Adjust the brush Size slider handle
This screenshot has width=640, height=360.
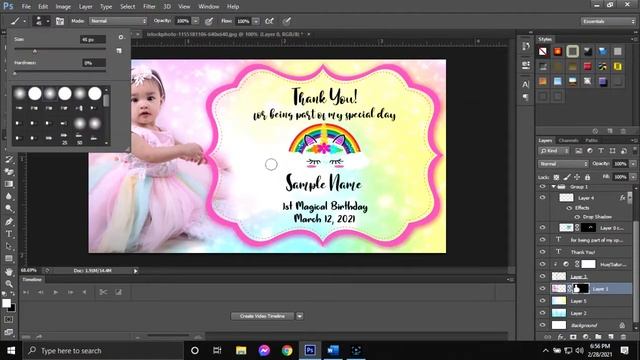point(35,51)
